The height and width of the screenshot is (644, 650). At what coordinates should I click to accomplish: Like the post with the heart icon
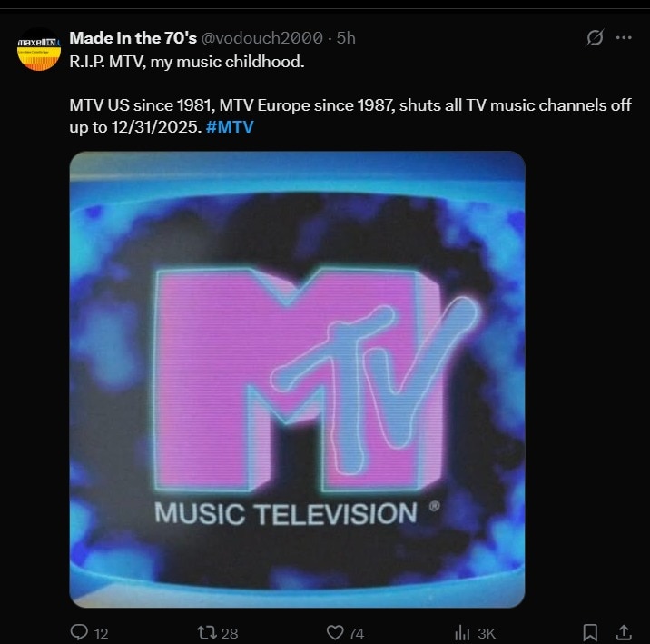(x=335, y=632)
